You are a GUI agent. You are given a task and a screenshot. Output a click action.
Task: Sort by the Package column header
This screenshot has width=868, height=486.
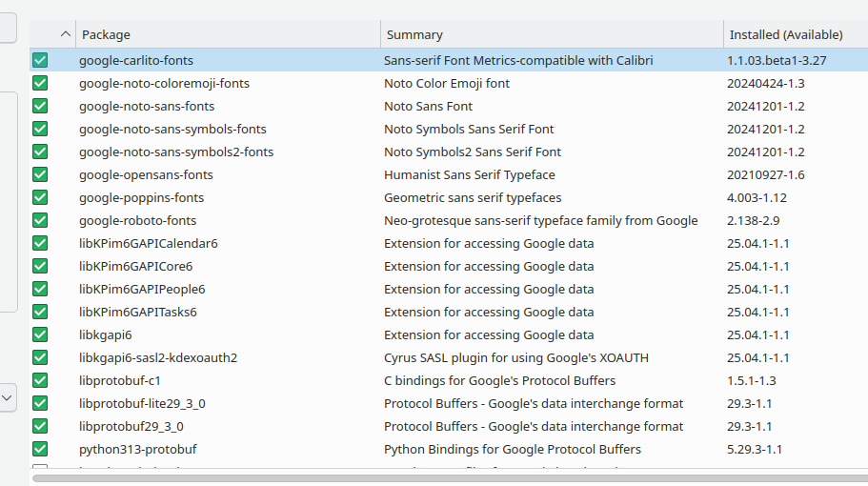pyautogui.click(x=228, y=34)
